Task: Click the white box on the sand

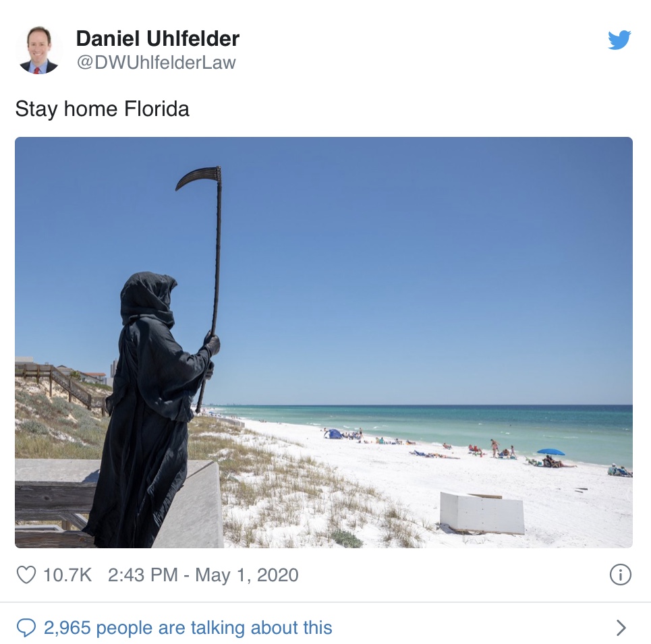Action: (x=482, y=513)
